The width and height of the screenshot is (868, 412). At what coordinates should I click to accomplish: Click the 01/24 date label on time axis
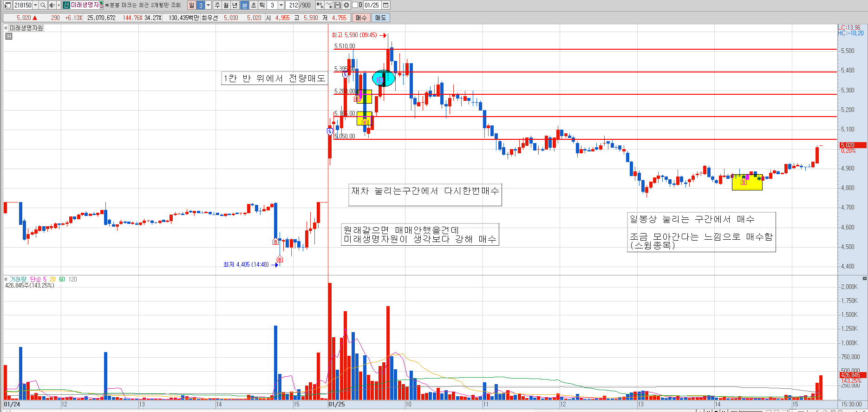[12, 405]
